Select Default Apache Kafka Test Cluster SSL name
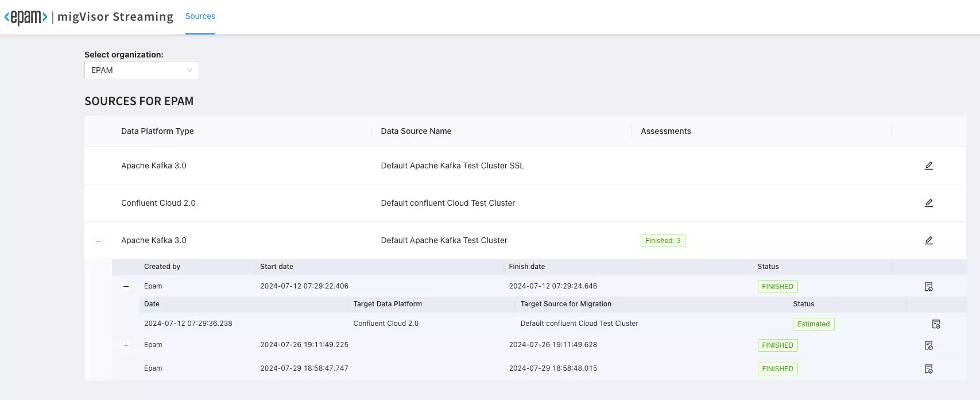This screenshot has height=400, width=980. [x=452, y=166]
